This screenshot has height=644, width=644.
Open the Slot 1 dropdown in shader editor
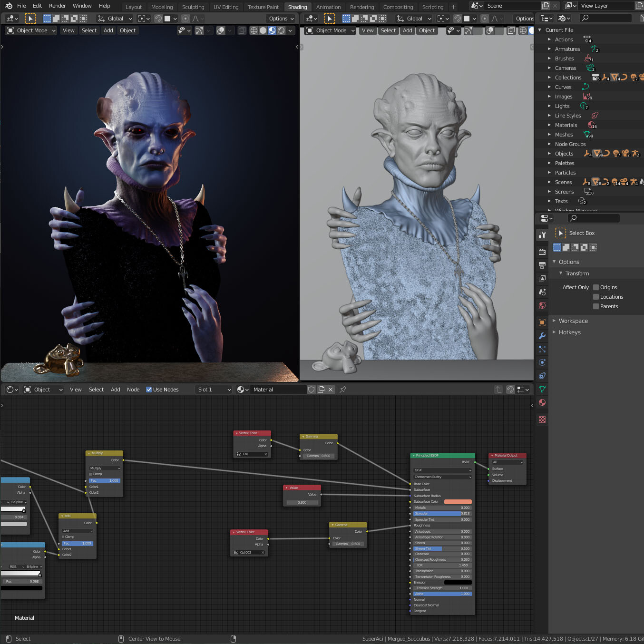[213, 389]
